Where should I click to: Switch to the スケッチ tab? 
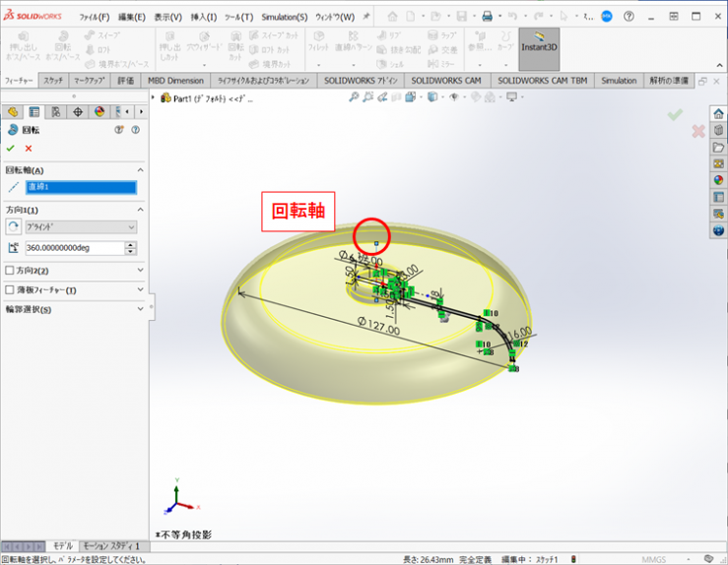(x=53, y=81)
